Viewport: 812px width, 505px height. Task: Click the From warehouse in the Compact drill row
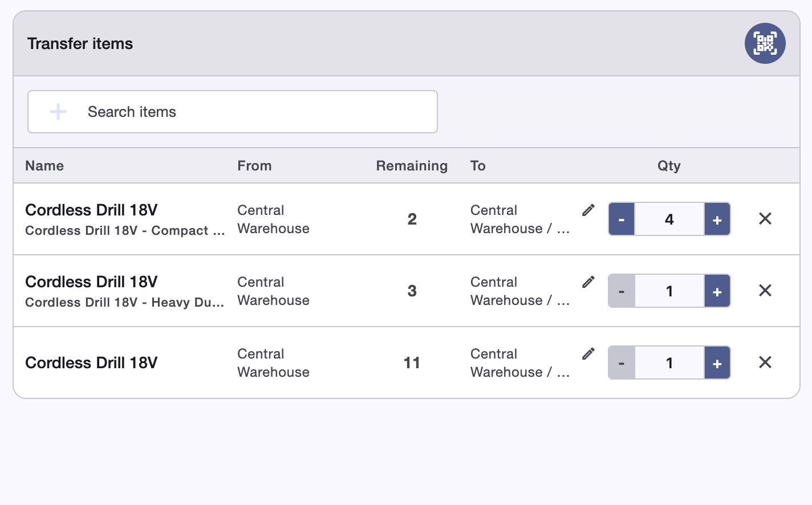point(274,219)
